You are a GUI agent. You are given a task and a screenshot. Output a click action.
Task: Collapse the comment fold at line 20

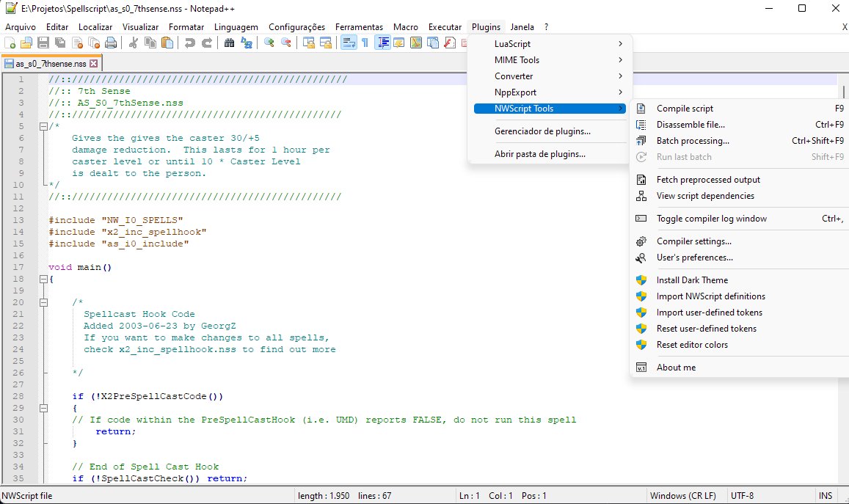pos(43,302)
